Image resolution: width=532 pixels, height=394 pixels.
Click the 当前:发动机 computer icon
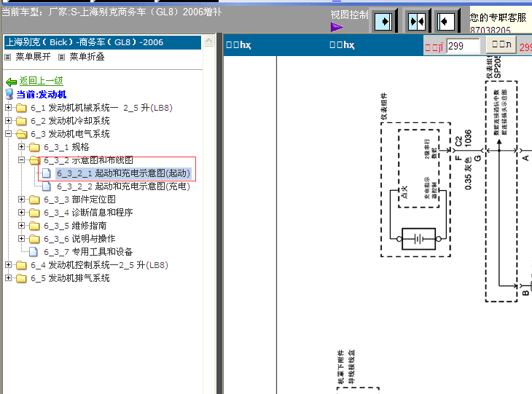point(9,94)
